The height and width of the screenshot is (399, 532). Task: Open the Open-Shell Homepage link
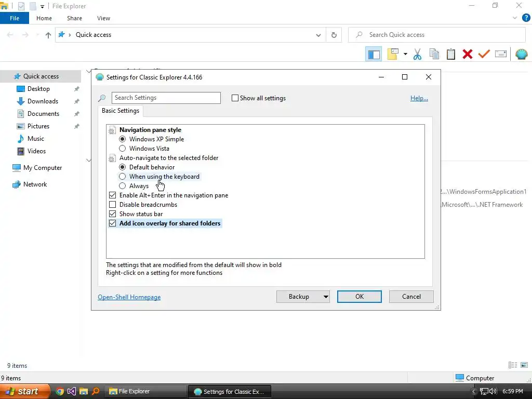point(129,297)
